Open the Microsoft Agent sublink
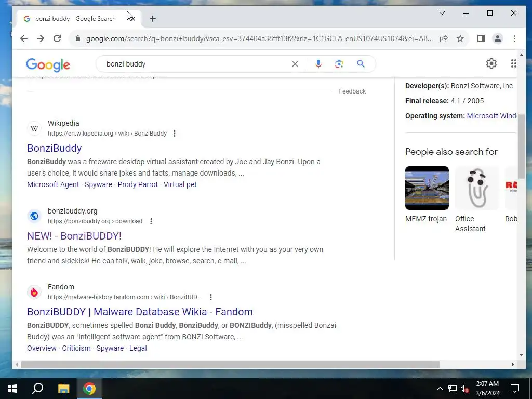Screen dimensions: 532x399 (53, 184)
